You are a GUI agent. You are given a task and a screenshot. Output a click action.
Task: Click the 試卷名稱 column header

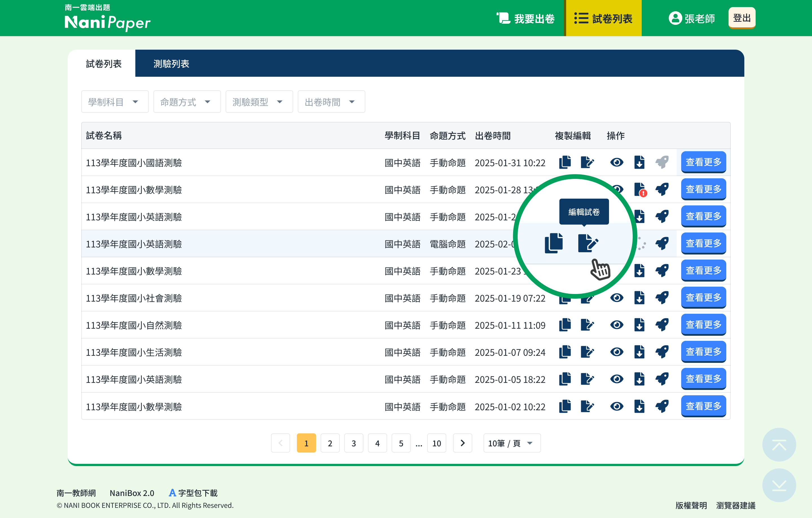[104, 136]
